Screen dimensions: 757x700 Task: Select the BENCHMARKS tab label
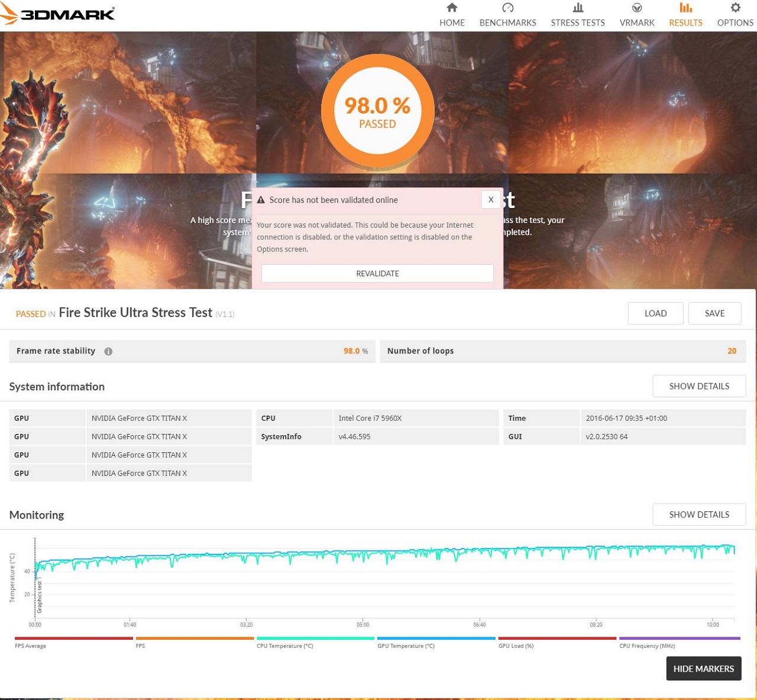[x=507, y=22]
